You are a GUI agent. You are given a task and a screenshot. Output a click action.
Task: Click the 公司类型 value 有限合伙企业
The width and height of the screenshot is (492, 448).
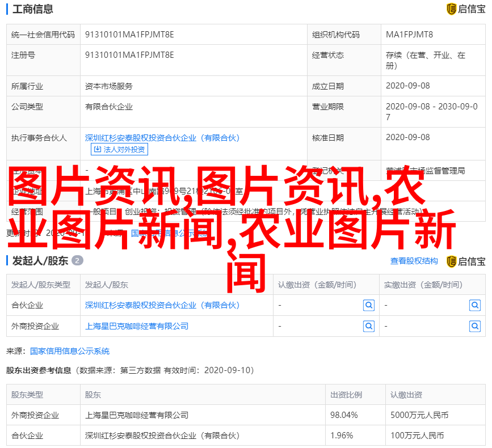pos(109,107)
